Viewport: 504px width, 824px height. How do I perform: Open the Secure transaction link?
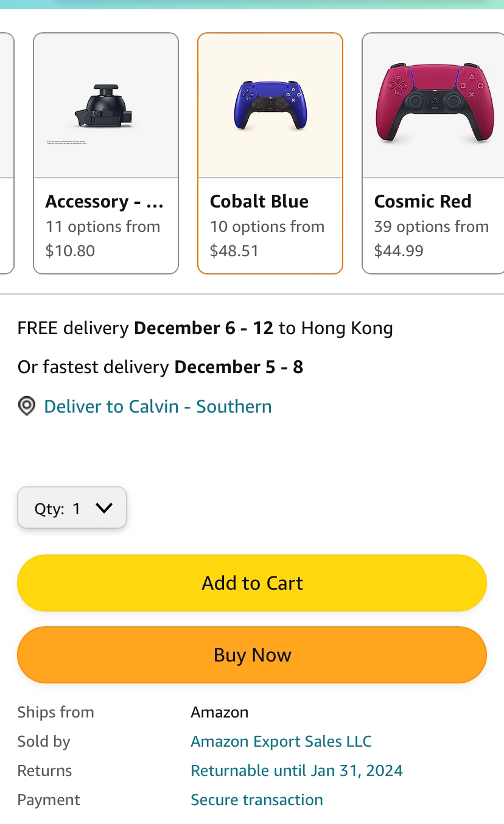(257, 800)
